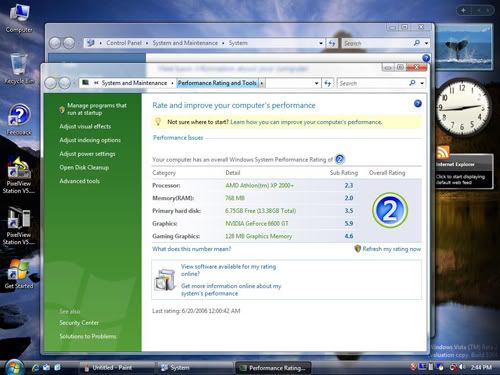This screenshot has width=500, height=375.
Task: Click 'Manage programs that run at startup'
Action: [97, 109]
